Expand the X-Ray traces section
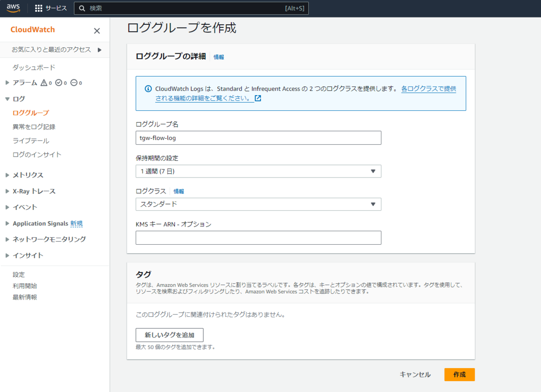 point(7,191)
